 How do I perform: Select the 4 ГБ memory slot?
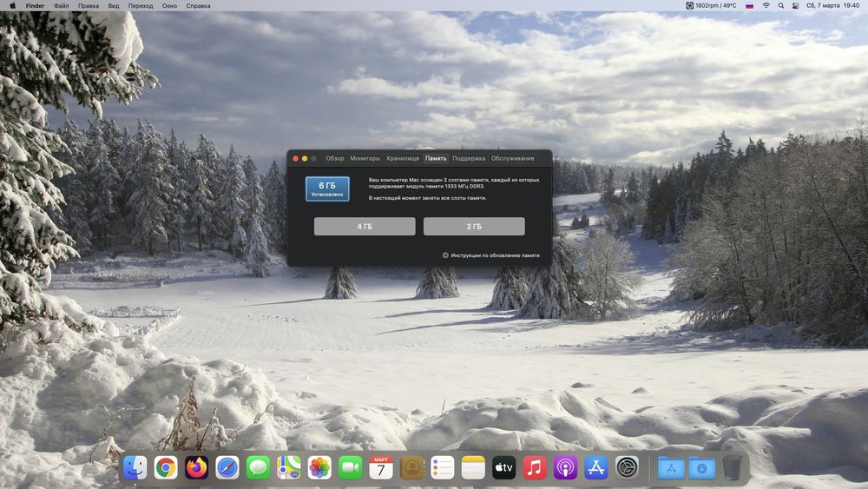[365, 227]
